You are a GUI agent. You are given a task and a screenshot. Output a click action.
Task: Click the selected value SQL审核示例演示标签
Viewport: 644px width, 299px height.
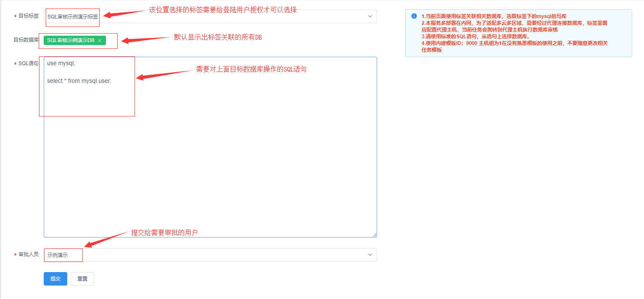pos(73,17)
